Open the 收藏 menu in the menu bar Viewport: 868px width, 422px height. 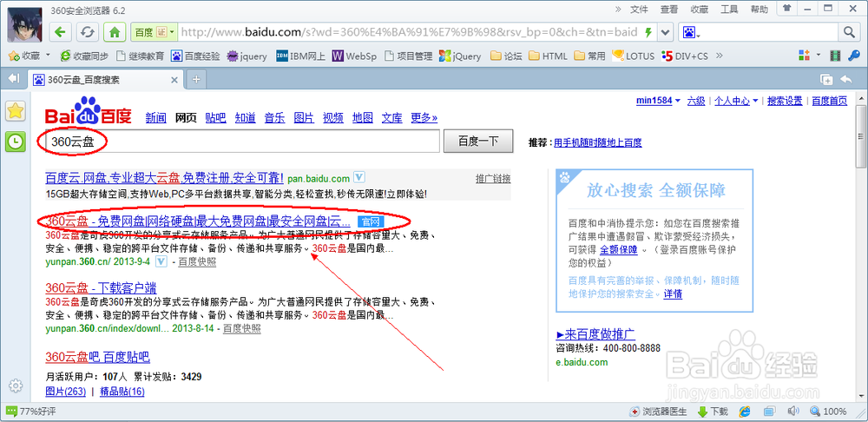tap(699, 10)
